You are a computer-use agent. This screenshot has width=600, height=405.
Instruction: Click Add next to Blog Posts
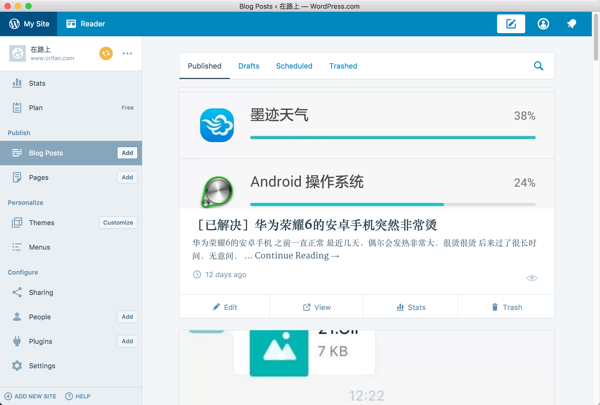pyautogui.click(x=127, y=153)
